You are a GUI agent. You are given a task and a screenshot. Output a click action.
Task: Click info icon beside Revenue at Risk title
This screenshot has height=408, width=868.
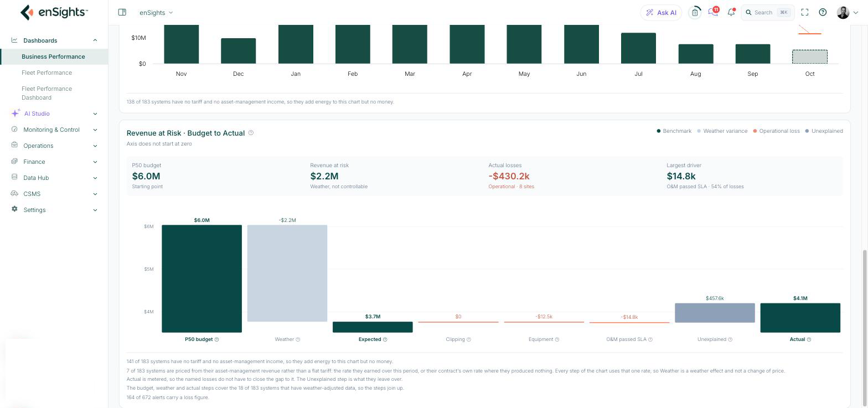251,133
